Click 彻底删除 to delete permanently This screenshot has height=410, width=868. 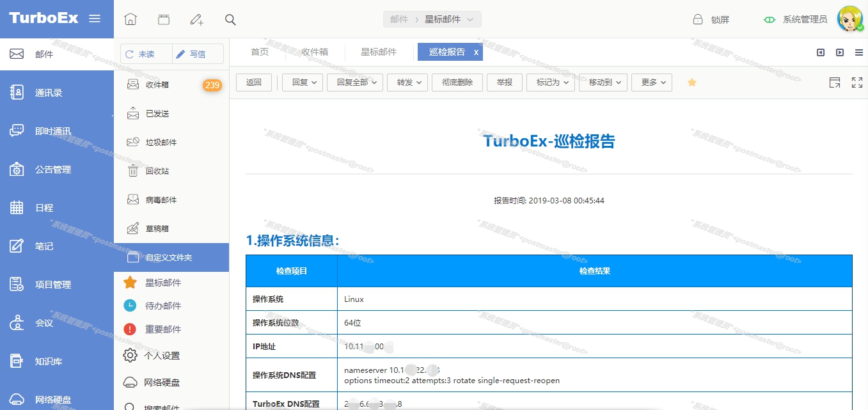tap(457, 83)
